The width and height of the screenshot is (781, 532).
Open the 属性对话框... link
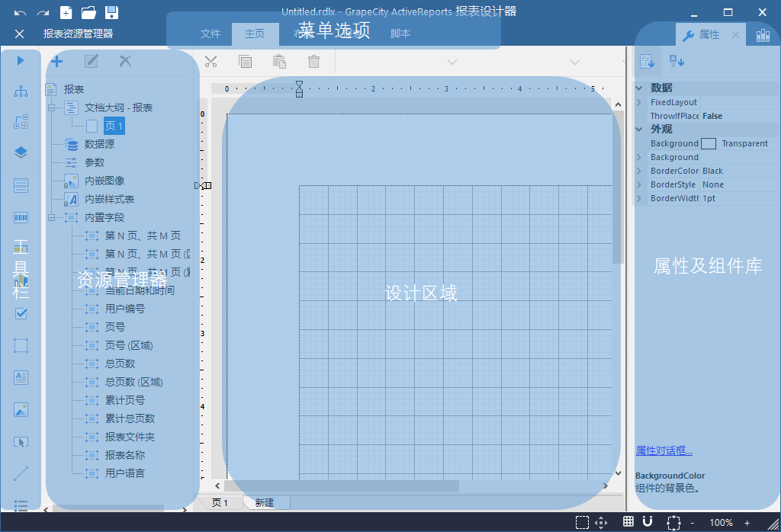tap(664, 451)
